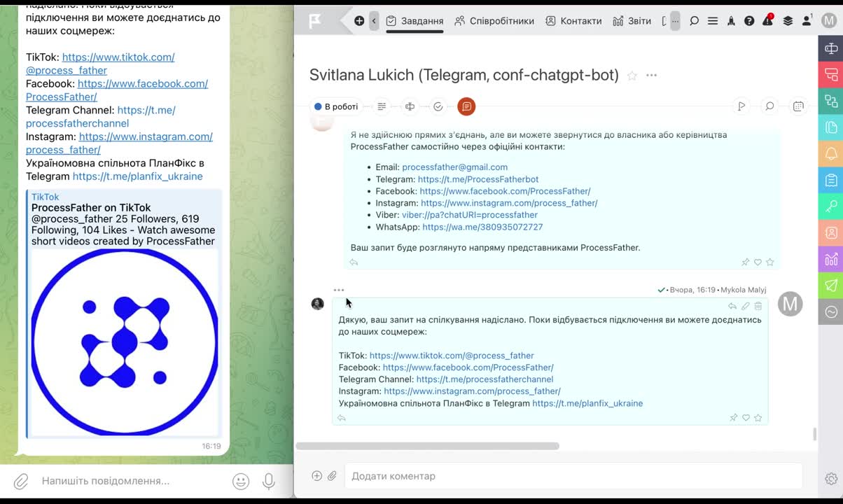The height and width of the screenshot is (504, 843).
Task: Open search in the top bar
Action: tap(695, 21)
